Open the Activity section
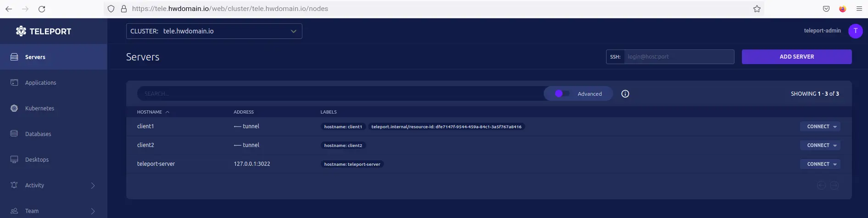Viewport: 868px width, 218px height. (54, 185)
